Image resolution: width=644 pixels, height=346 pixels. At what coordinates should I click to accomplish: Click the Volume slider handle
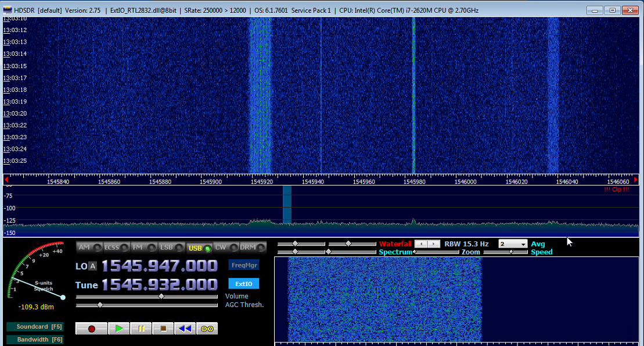(161, 297)
